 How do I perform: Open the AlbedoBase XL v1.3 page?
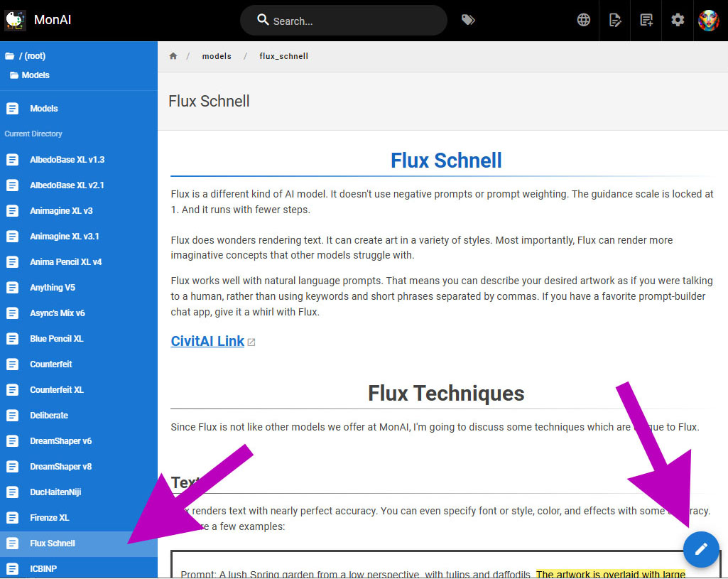pyautogui.click(x=67, y=160)
